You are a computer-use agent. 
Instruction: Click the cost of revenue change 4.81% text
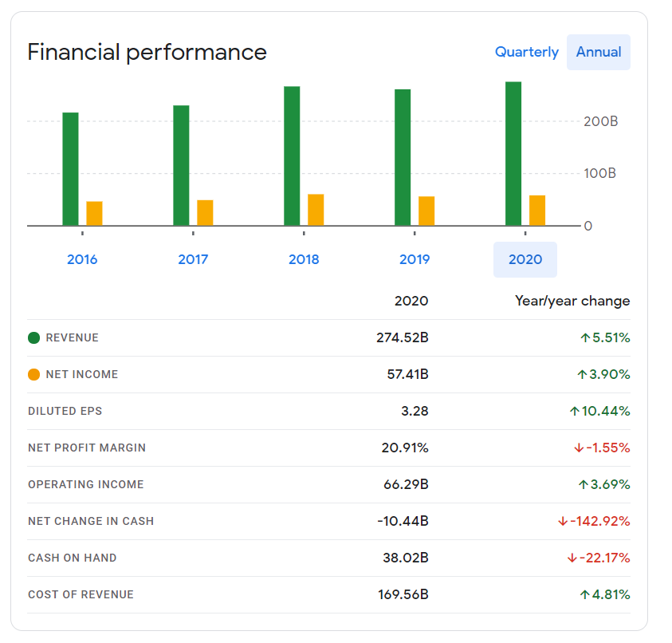(611, 594)
